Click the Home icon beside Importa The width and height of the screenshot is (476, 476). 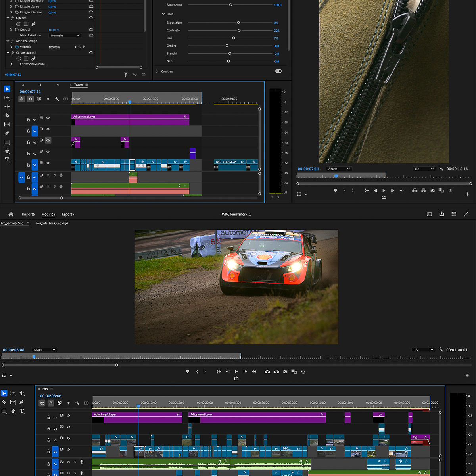click(11, 214)
